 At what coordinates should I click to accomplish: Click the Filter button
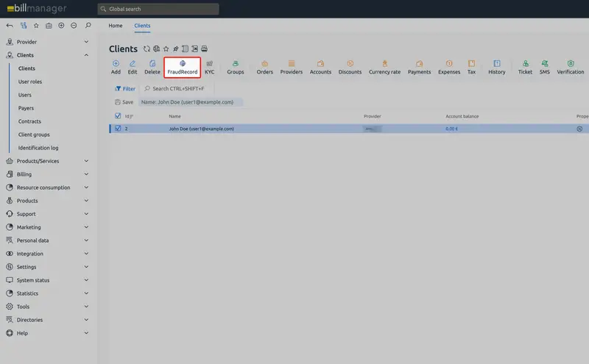(125, 88)
